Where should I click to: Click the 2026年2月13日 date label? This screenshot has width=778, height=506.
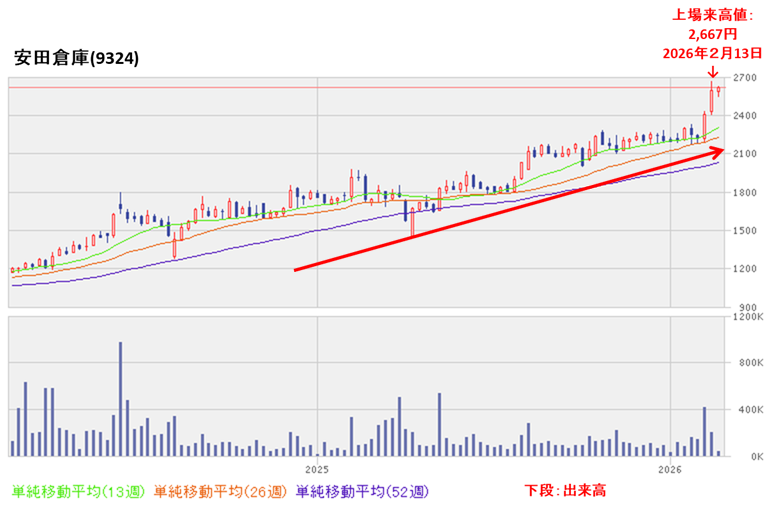coord(712,52)
